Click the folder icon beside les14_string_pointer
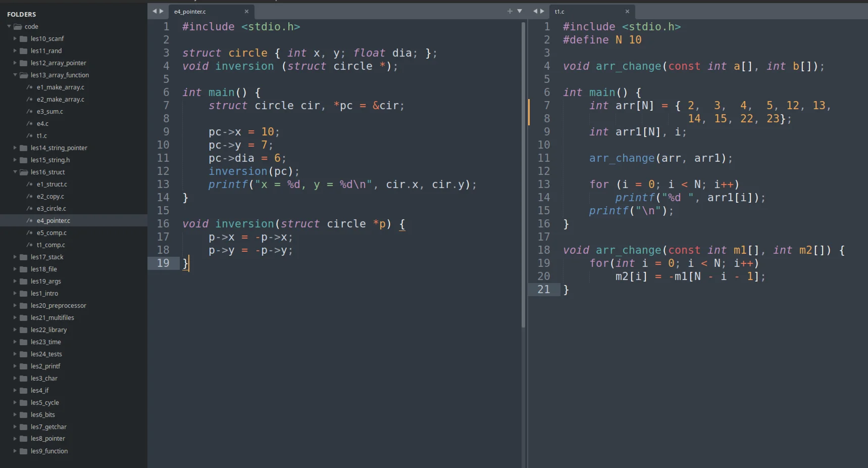This screenshot has width=868, height=468. pyautogui.click(x=23, y=148)
